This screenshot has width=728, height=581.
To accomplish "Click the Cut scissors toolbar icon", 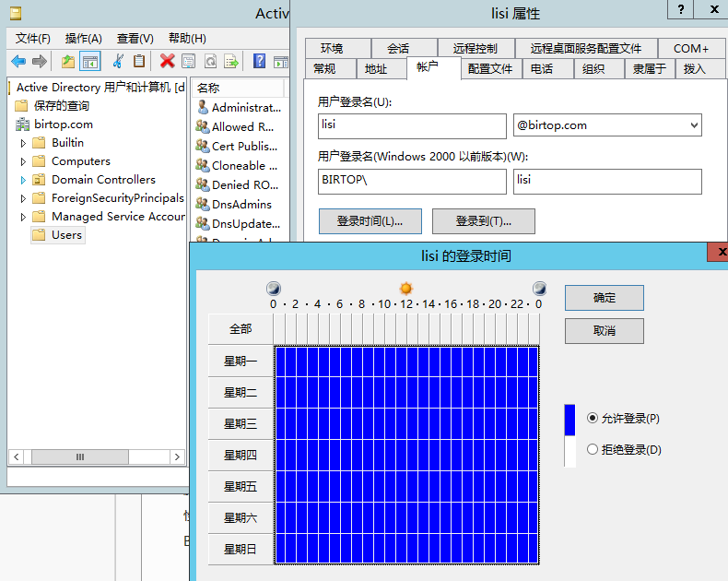I will (x=118, y=61).
